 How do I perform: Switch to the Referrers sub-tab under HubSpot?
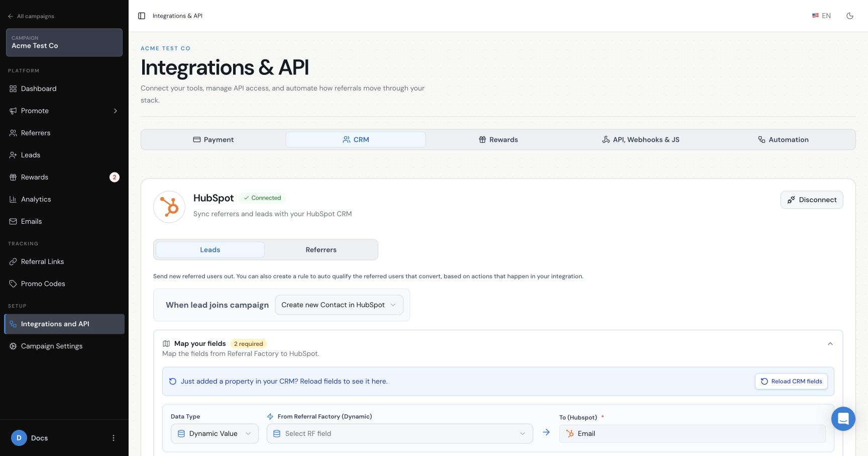(321, 250)
